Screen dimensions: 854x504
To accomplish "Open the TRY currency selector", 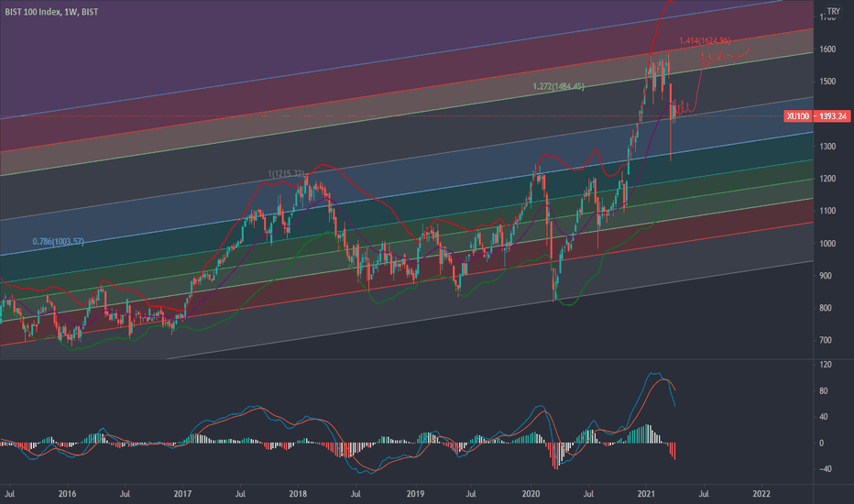I will [833, 11].
